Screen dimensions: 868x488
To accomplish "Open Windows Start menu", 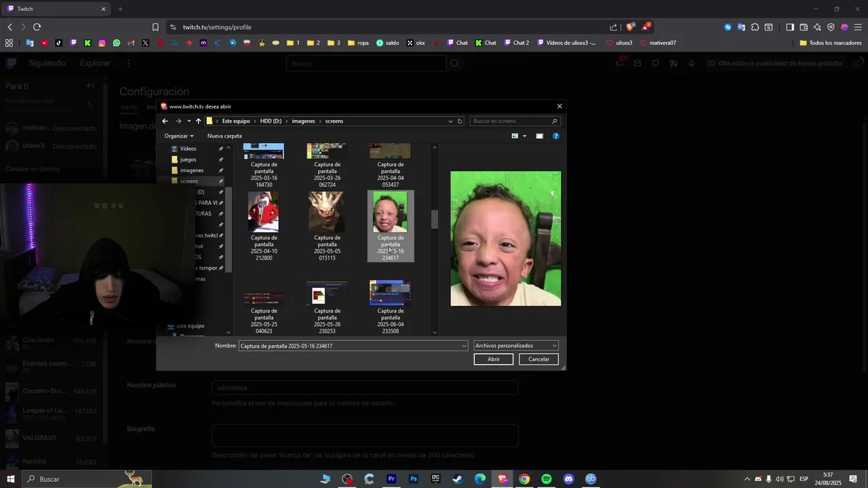I will [11, 479].
